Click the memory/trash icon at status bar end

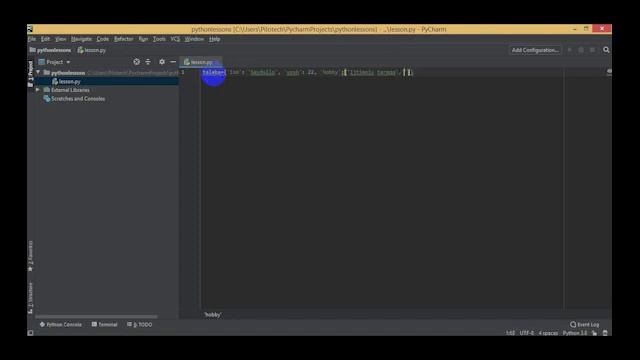(605, 333)
